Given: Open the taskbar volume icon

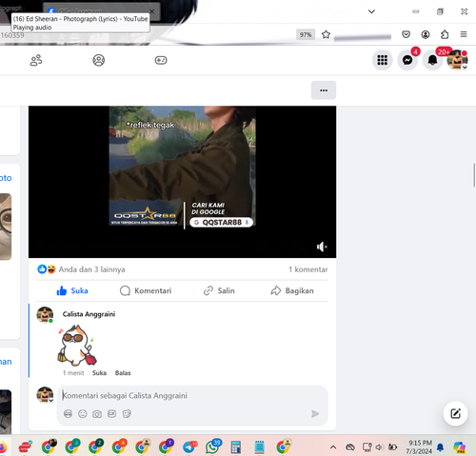Looking at the screenshot, I should (x=379, y=447).
